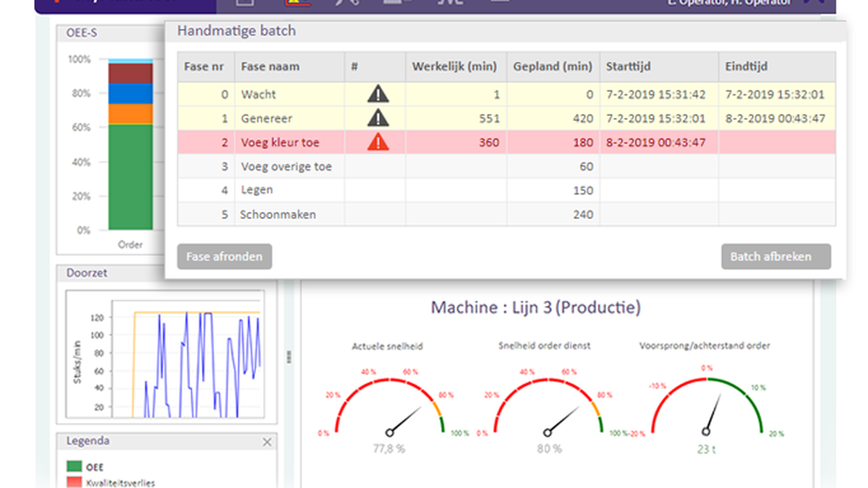Click the Actuele snelheid gauge
The height and width of the screenshot is (488, 868).
(x=389, y=406)
